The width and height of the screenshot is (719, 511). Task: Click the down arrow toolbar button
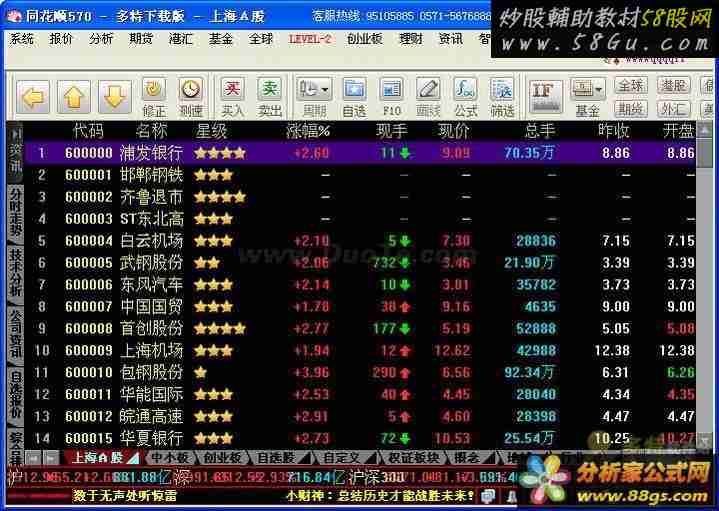[x=115, y=97]
